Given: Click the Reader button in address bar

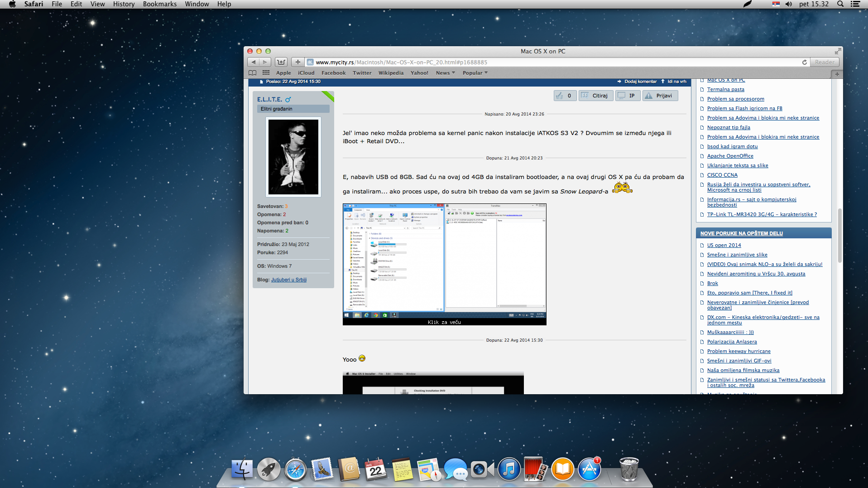Looking at the screenshot, I should pos(824,63).
